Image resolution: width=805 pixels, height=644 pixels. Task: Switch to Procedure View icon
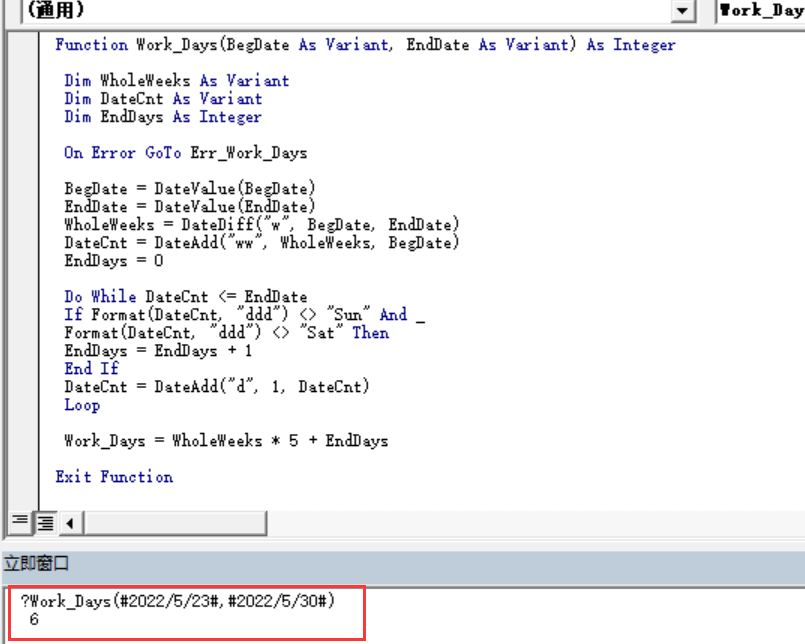(20, 522)
